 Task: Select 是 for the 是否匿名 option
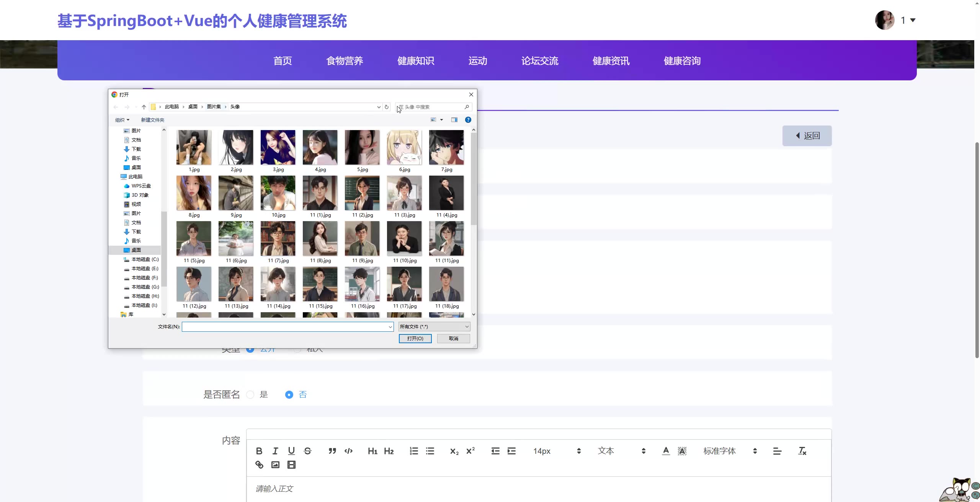click(x=250, y=394)
